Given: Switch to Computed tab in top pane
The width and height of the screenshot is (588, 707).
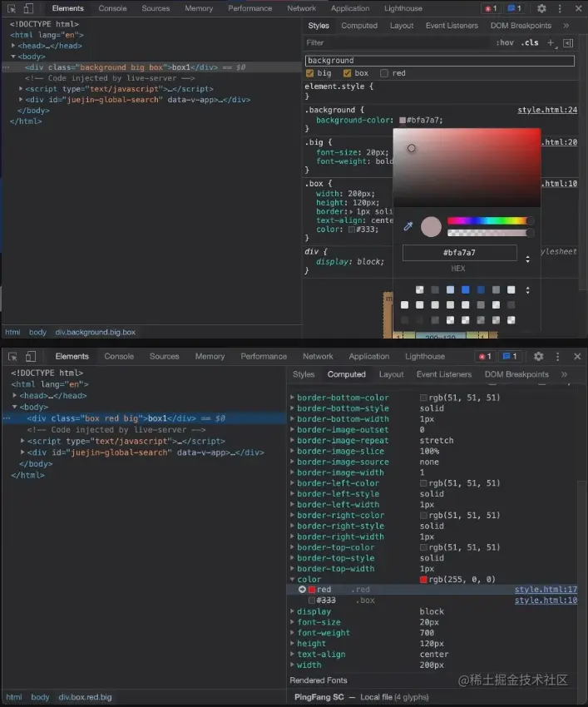Looking at the screenshot, I should point(359,26).
